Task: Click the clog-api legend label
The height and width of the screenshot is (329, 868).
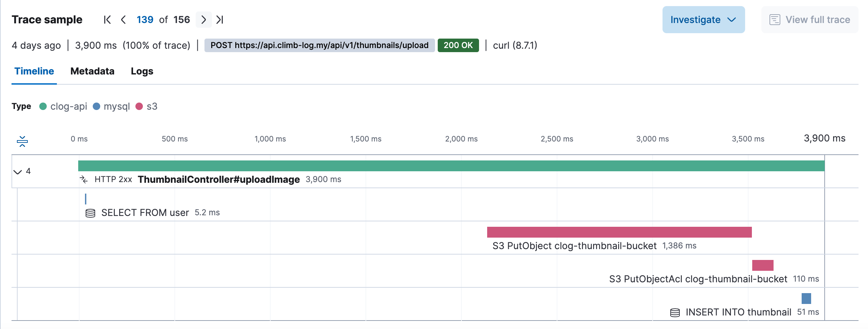Action: coord(69,106)
